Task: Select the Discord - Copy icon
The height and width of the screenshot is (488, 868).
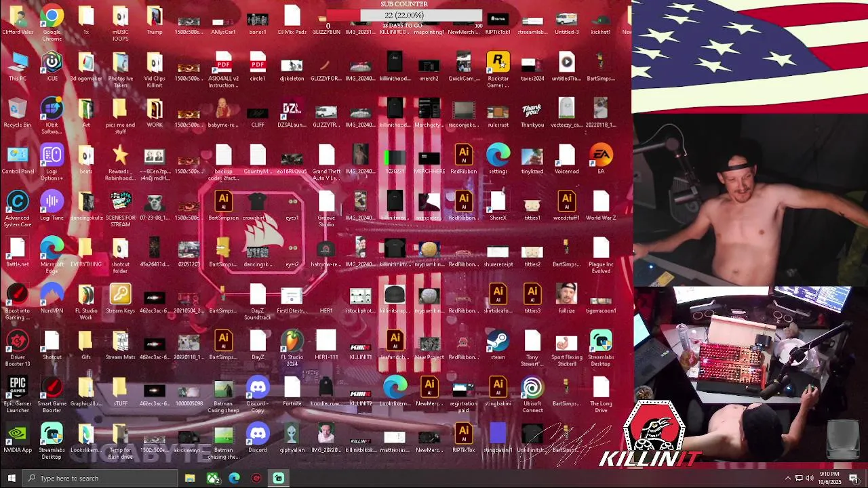Action: [x=257, y=388]
